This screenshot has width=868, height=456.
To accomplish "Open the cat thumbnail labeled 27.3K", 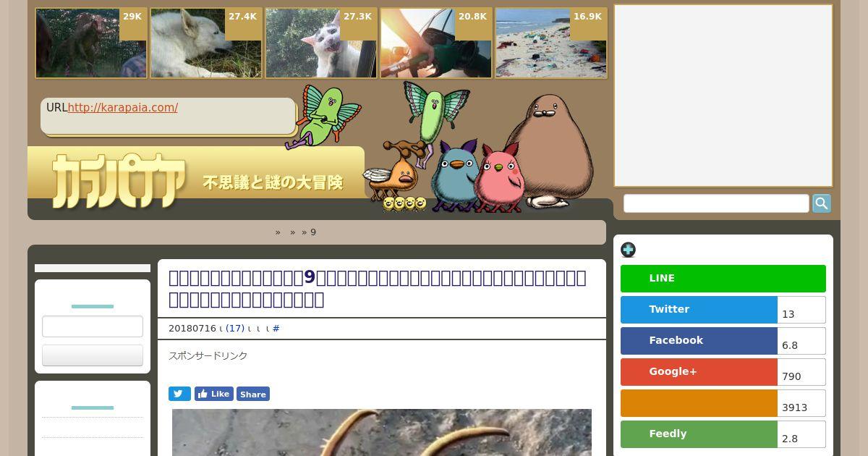I will point(321,43).
